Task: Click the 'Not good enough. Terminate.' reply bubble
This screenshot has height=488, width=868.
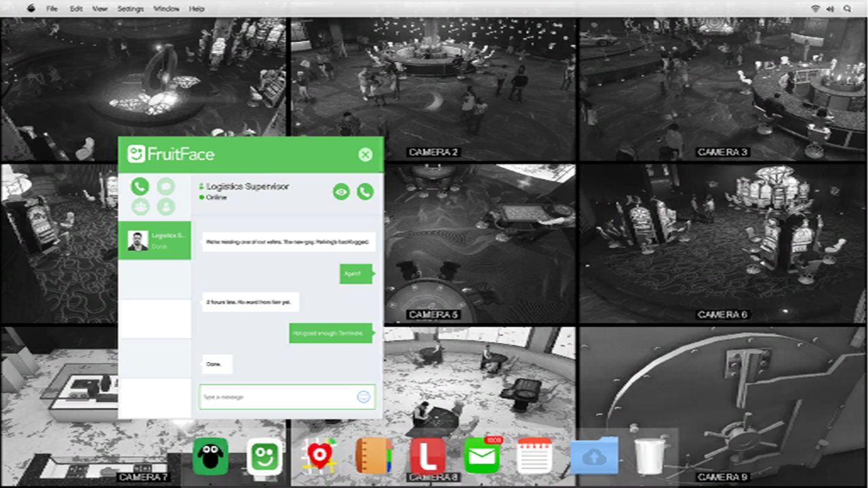Action: point(331,333)
